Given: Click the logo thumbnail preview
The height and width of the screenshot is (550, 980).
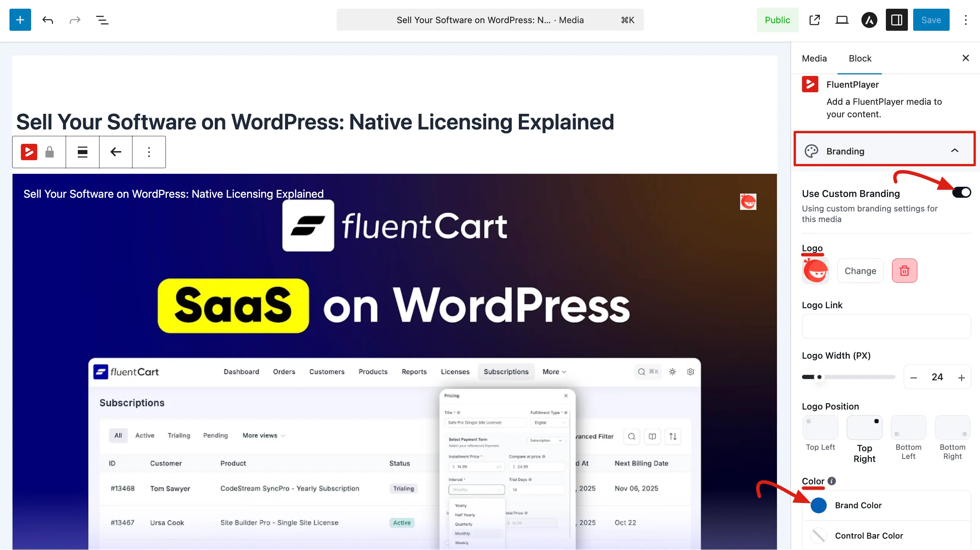Looking at the screenshot, I should pyautogui.click(x=815, y=271).
